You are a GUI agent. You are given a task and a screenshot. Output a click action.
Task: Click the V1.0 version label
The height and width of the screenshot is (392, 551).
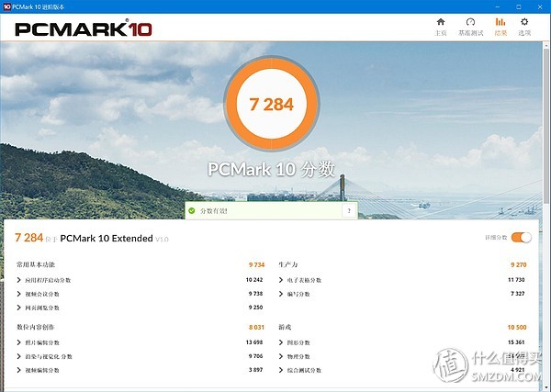click(x=162, y=240)
